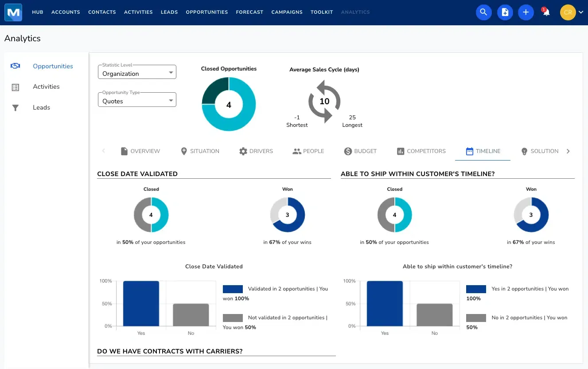The width and height of the screenshot is (588, 369).
Task: Click the lightbulb icon on the SOLUTION tab
Action: tap(524, 151)
